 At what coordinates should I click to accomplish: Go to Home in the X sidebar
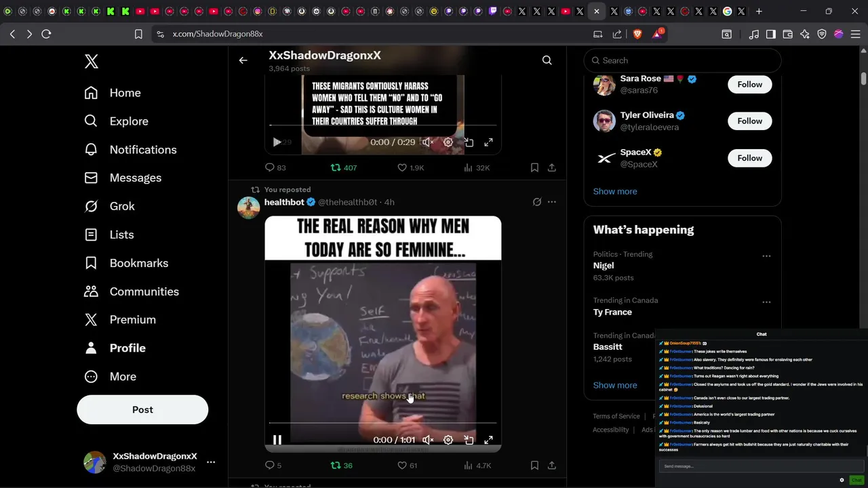pyautogui.click(x=113, y=93)
